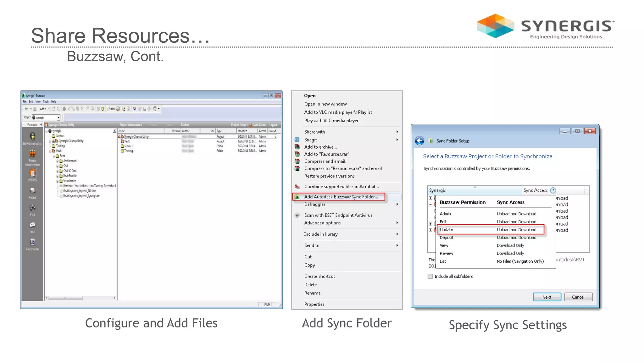This screenshot has height=362, width=644.
Task: Expand the Architectural folder in tree
Action: click(58, 161)
